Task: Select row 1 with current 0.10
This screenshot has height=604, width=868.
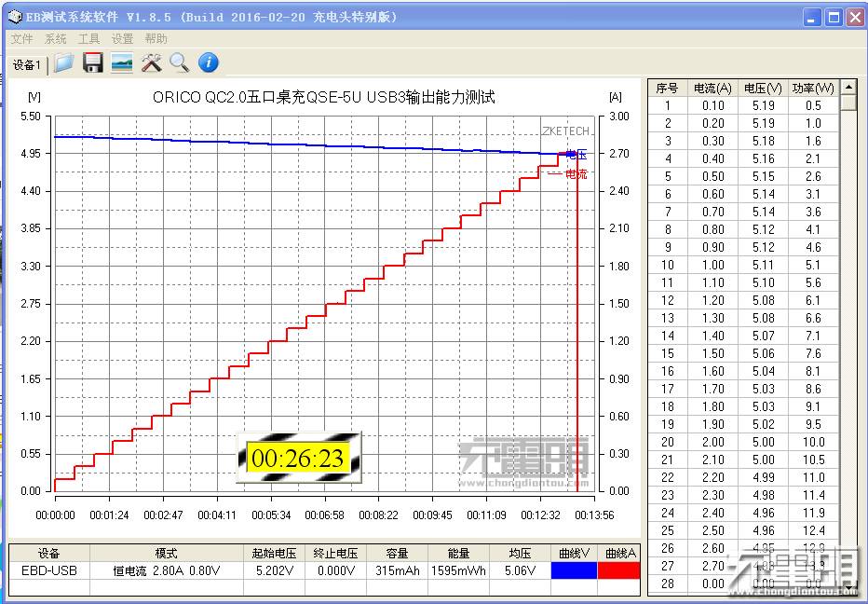Action: (743, 106)
